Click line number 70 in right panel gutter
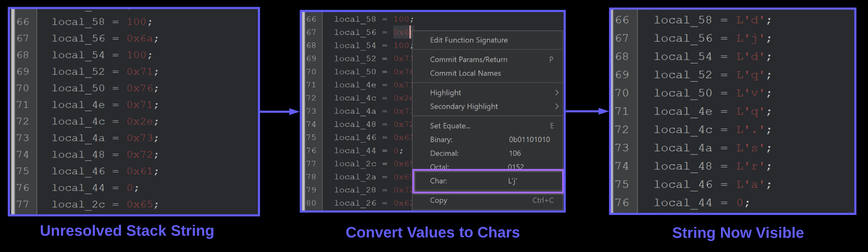 pos(622,93)
